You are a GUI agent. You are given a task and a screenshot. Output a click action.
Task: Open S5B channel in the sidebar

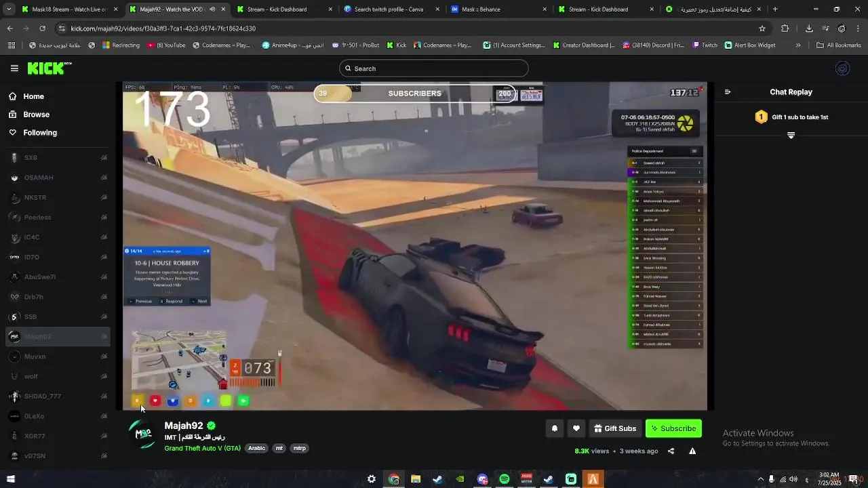58,317
